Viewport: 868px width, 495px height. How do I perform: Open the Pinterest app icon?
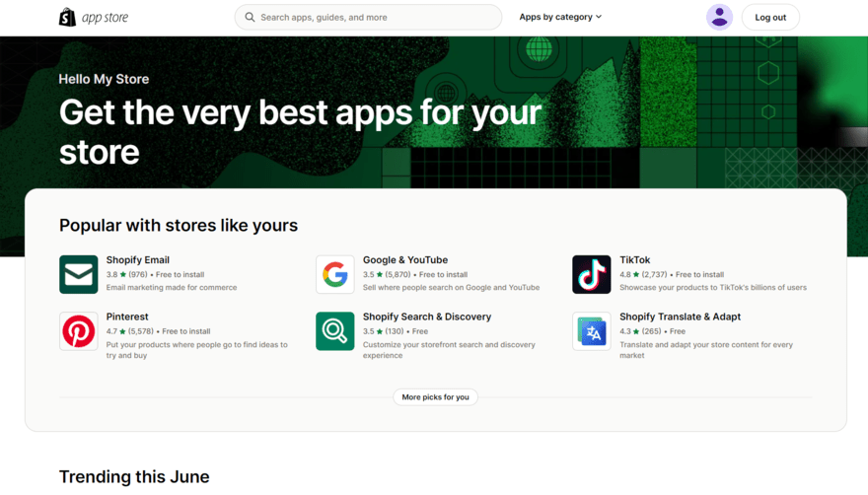coord(79,331)
